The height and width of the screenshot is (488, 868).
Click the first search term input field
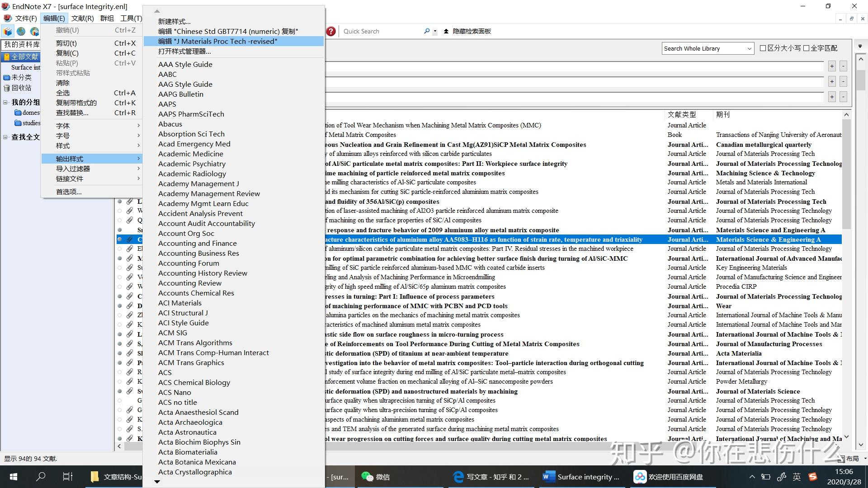point(574,66)
